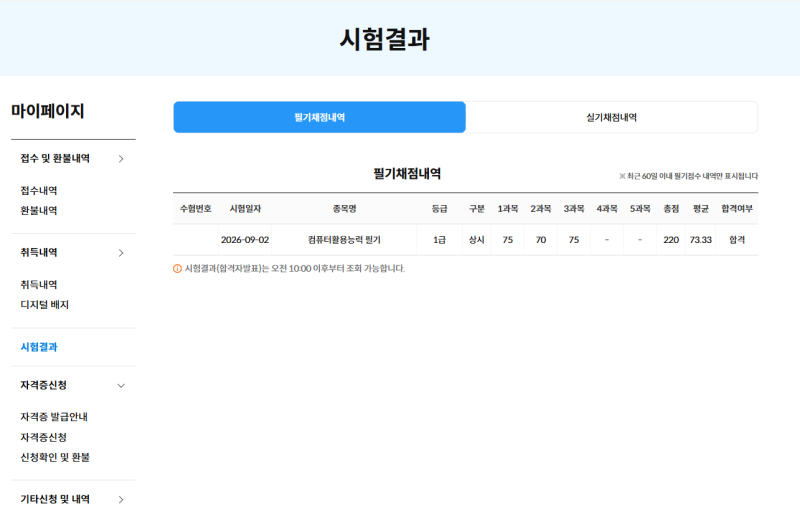Viewport: 800px width, 519px height.
Task: Click the 마이페이지 sidebar title
Action: point(48,111)
